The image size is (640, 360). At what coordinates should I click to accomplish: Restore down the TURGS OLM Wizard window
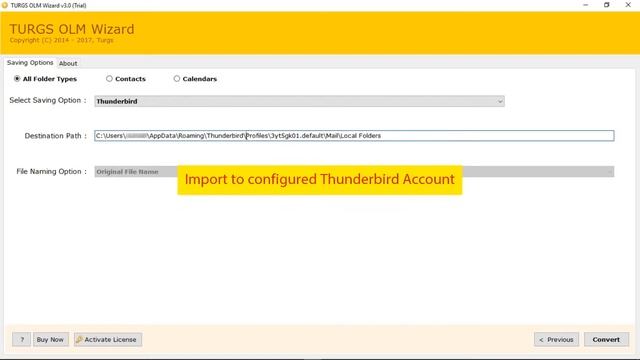pos(607,5)
